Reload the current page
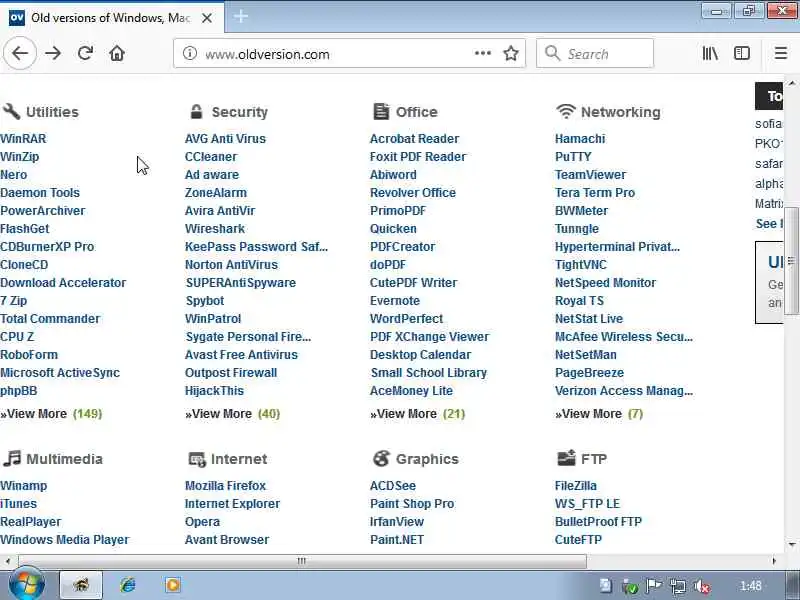The width and height of the screenshot is (800, 600). point(85,53)
